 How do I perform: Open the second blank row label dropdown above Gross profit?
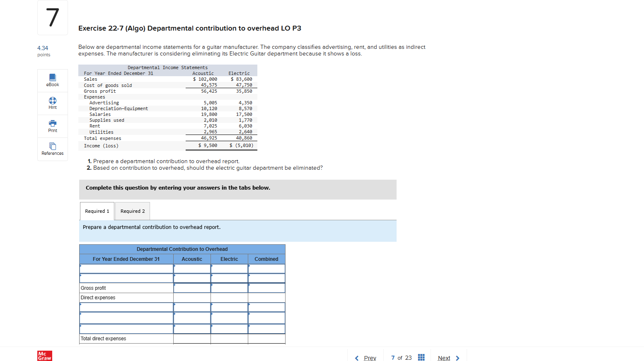[126, 278]
